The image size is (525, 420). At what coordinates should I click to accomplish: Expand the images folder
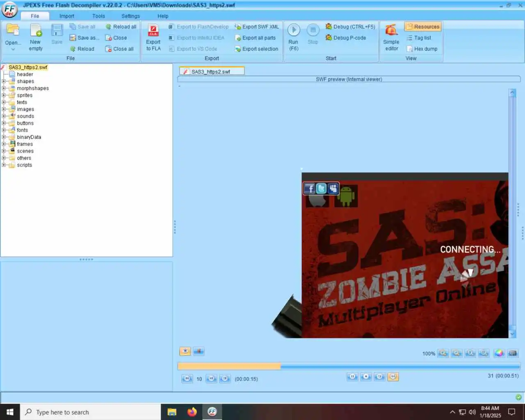click(4, 109)
